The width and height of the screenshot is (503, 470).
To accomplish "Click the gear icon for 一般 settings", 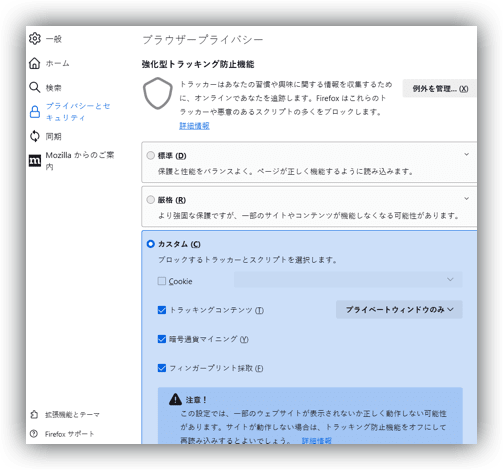I will click(x=35, y=39).
